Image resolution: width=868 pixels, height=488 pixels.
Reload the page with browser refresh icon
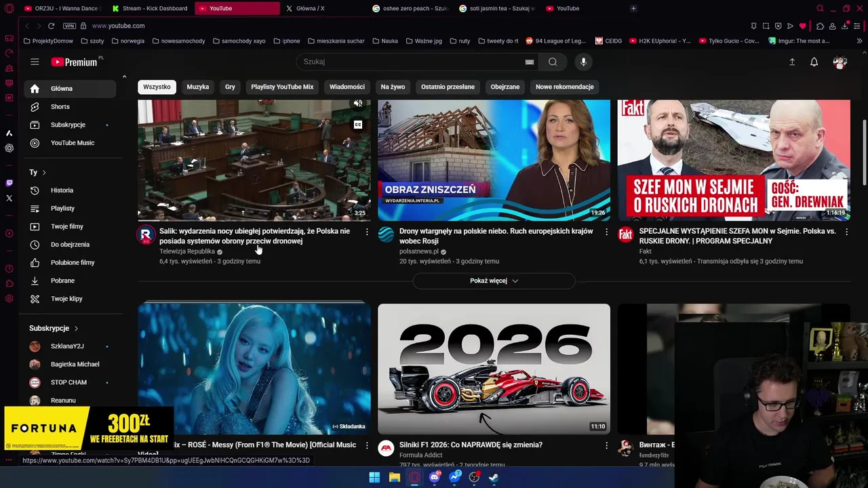coord(51,26)
